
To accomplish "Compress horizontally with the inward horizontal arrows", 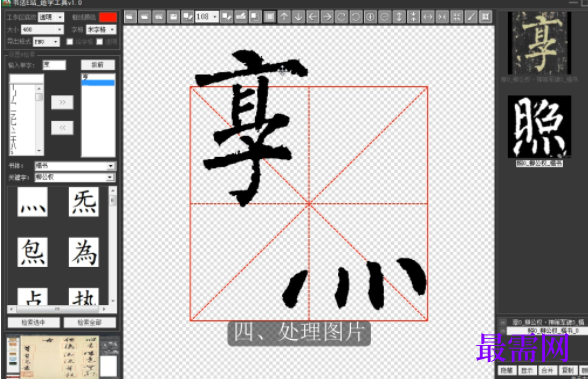I will click(x=442, y=16).
